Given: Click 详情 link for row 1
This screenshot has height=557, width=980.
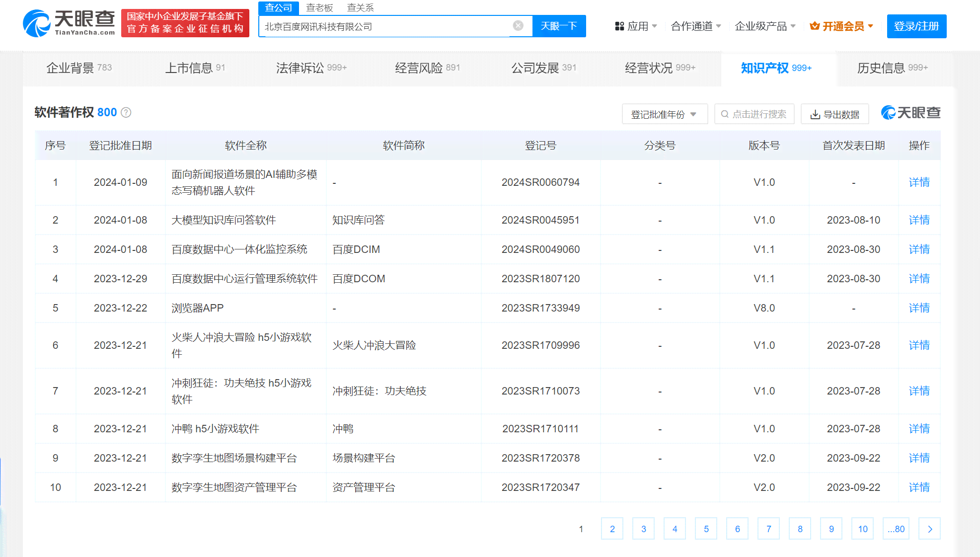Looking at the screenshot, I should (x=919, y=182).
